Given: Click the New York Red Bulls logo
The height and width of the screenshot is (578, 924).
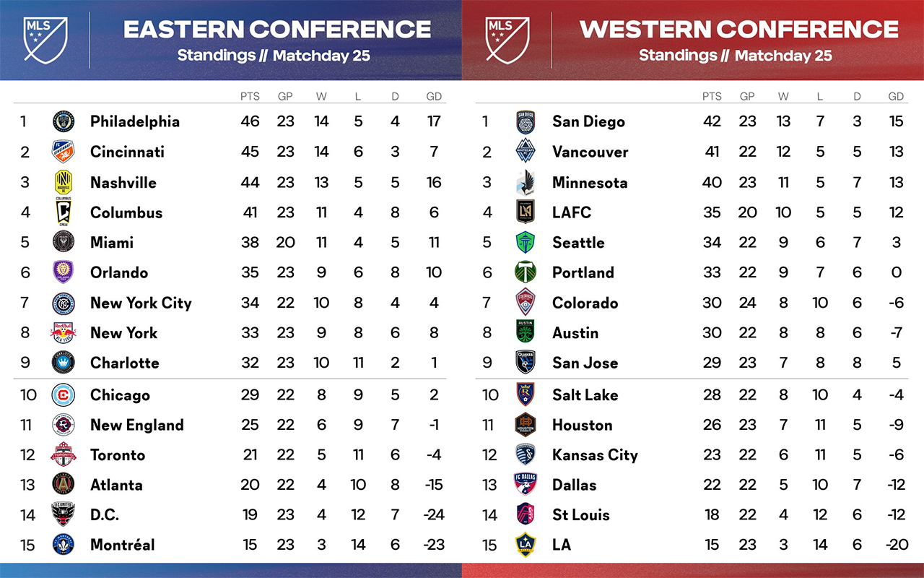Looking at the screenshot, I should (x=64, y=332).
